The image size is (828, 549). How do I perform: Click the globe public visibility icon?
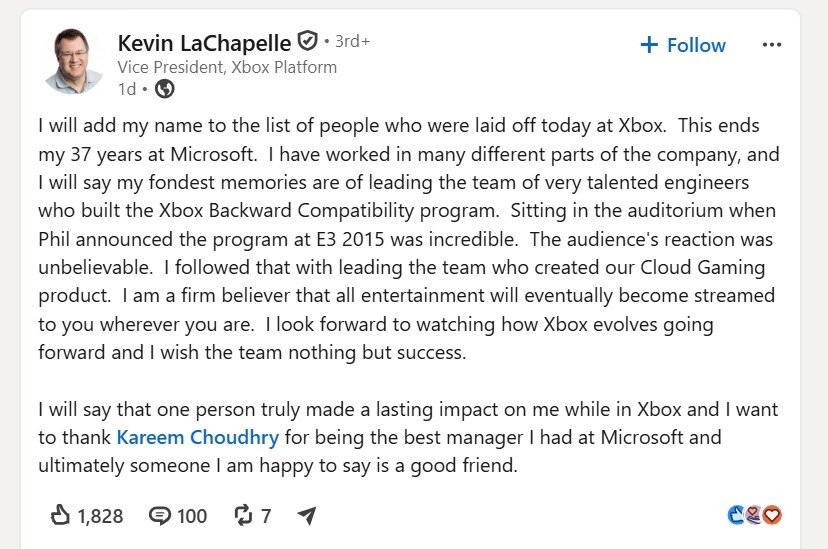point(164,89)
